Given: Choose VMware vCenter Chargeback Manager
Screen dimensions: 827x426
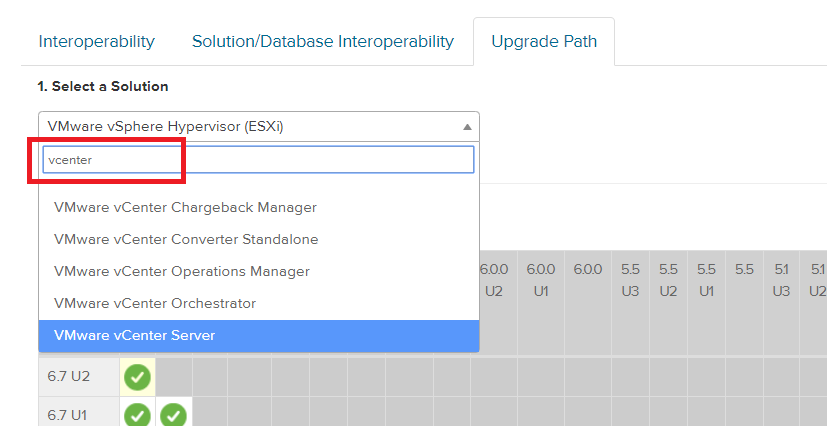Looking at the screenshot, I should [258, 208].
